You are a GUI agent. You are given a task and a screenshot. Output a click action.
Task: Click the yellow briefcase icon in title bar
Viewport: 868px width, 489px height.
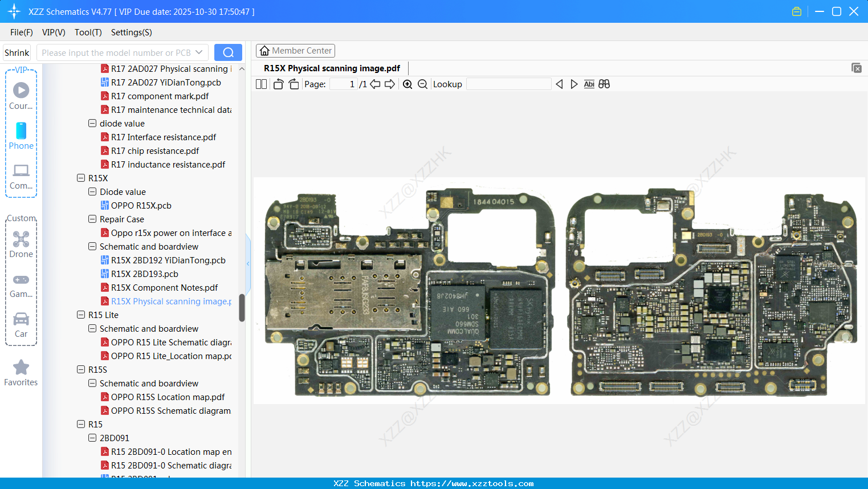tap(797, 11)
